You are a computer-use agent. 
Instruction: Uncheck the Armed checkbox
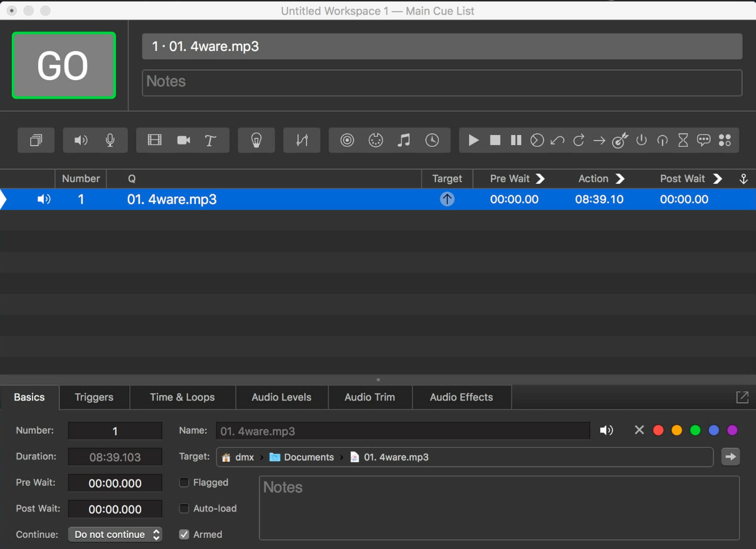point(184,534)
